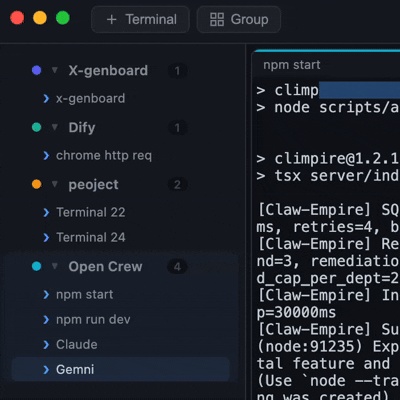This screenshot has width=400, height=400.
Task: Click the 'tsx server/ind' terminal line
Action: (x=328, y=176)
